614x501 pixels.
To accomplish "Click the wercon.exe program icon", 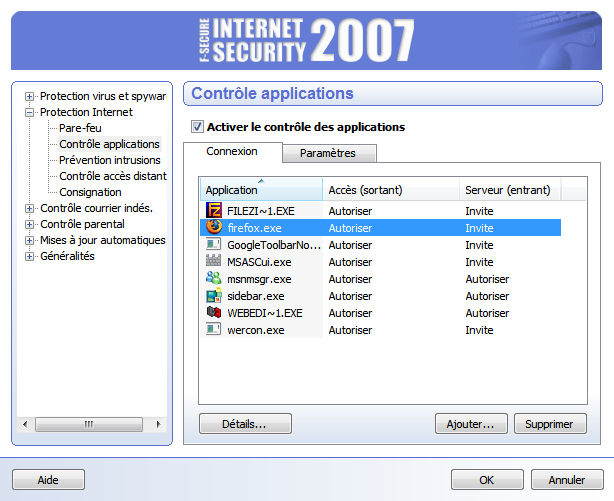I will 214,329.
